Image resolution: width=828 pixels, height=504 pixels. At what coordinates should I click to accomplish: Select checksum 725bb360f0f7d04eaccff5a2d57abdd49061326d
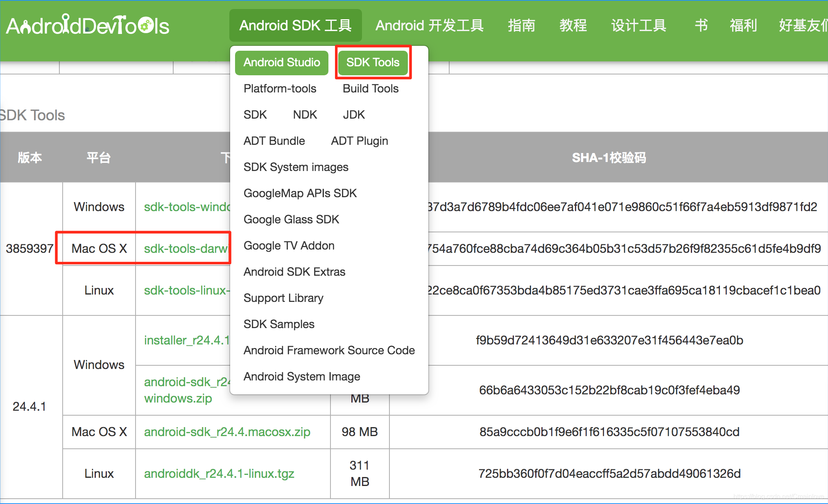[x=609, y=474]
